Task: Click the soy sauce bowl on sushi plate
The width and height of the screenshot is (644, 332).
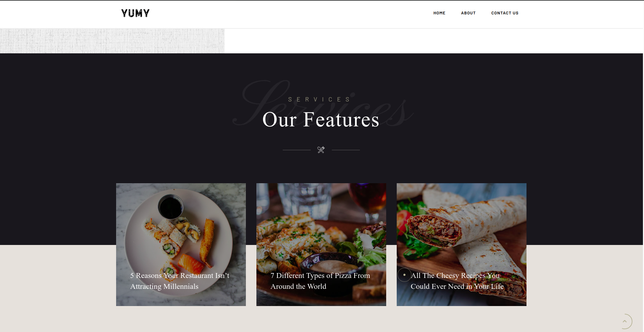Action: click(x=170, y=207)
